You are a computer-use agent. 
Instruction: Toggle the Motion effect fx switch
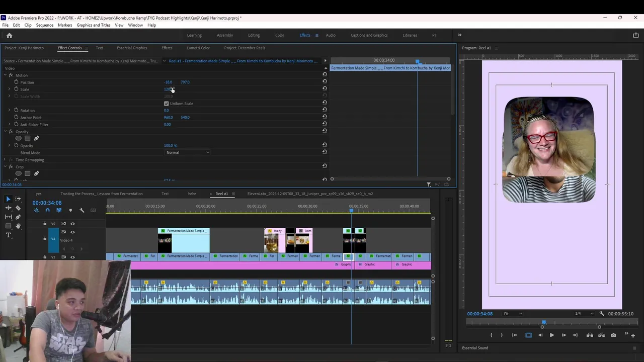click(x=11, y=75)
